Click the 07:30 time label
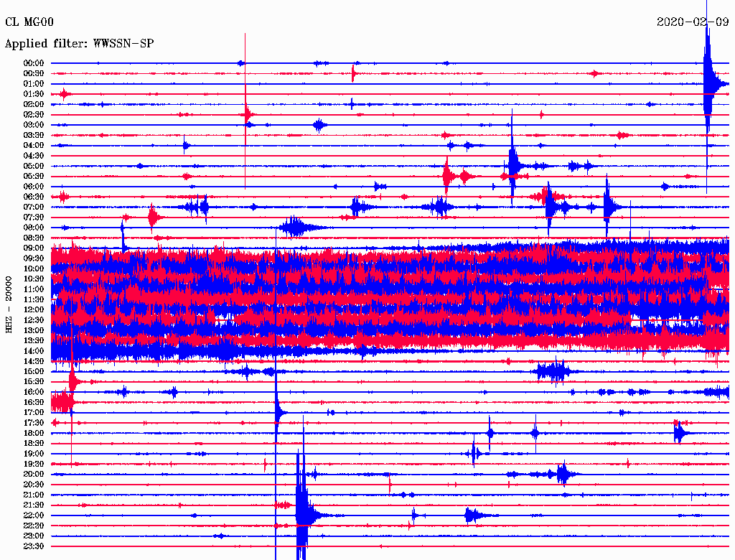This screenshot has width=735, height=560. 34,218
